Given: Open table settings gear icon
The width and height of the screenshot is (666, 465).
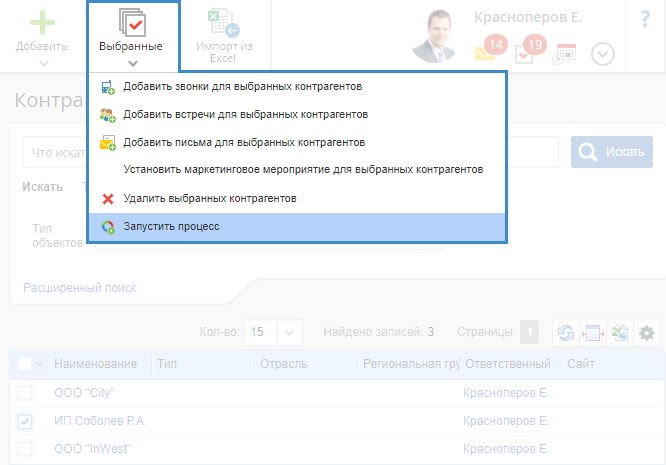Looking at the screenshot, I should pyautogui.click(x=648, y=333).
